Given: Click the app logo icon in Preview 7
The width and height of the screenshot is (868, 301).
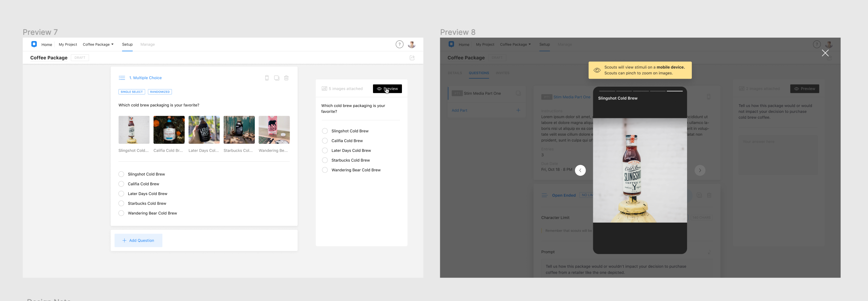Looking at the screenshot, I should [x=34, y=44].
